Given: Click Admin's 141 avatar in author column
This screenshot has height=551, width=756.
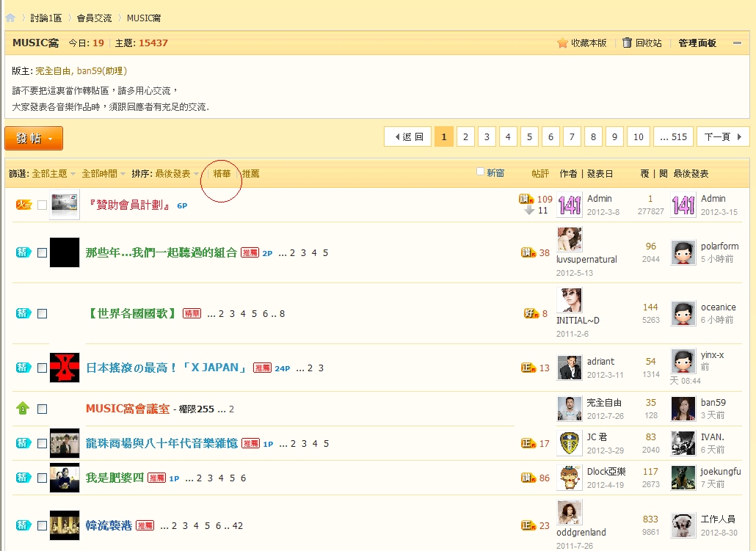Looking at the screenshot, I should pos(569,205).
